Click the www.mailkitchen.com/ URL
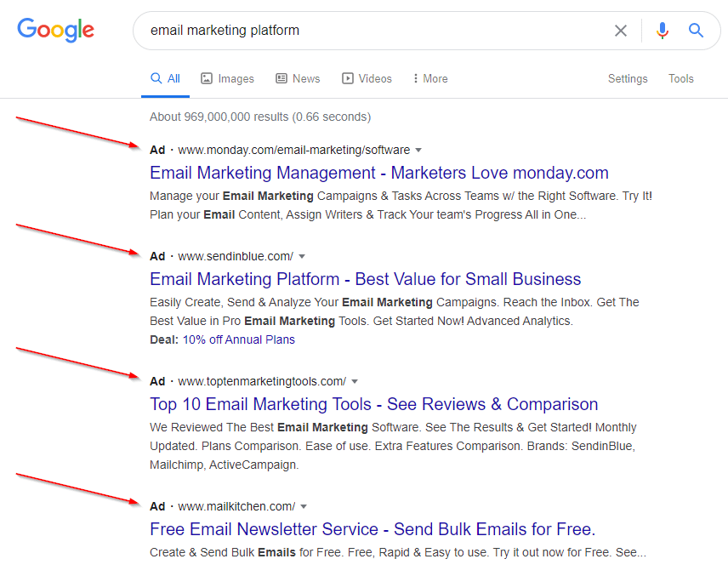This screenshot has height=576, width=728. point(236,506)
